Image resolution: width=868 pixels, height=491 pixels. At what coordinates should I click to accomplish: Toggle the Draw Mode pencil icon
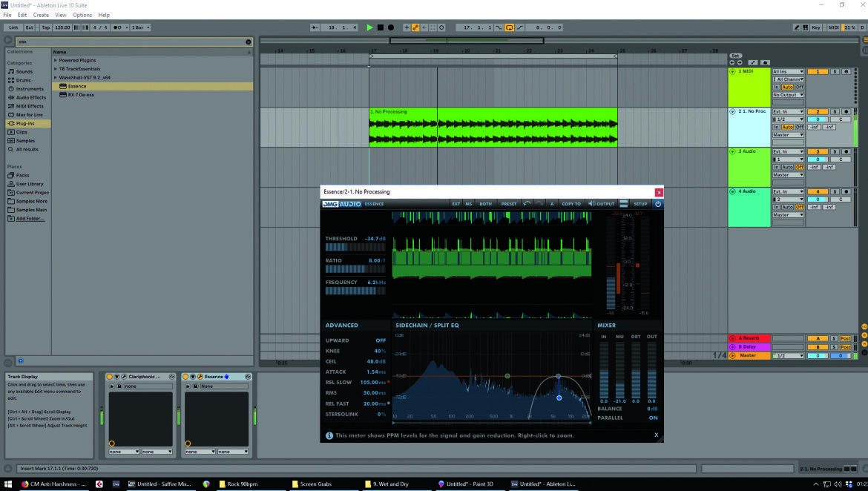click(x=797, y=27)
